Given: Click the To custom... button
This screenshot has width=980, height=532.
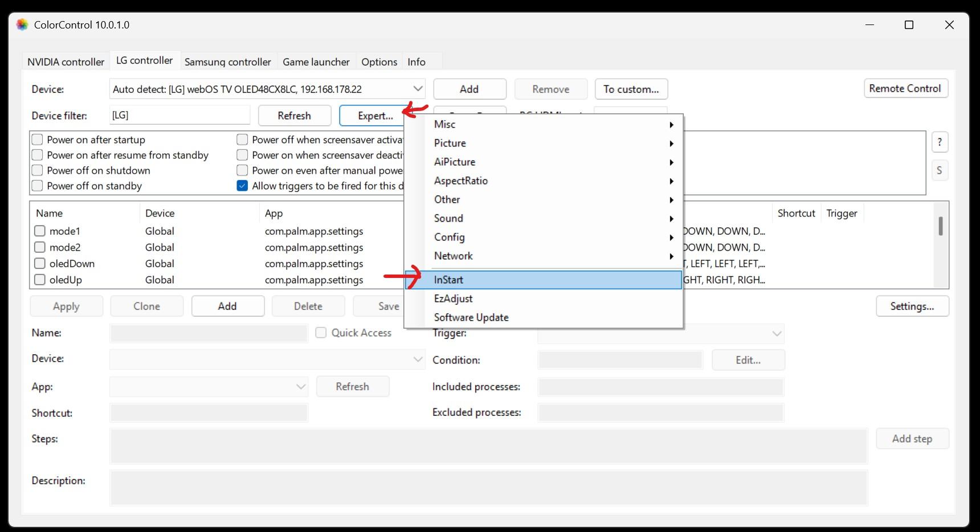Looking at the screenshot, I should (x=631, y=89).
